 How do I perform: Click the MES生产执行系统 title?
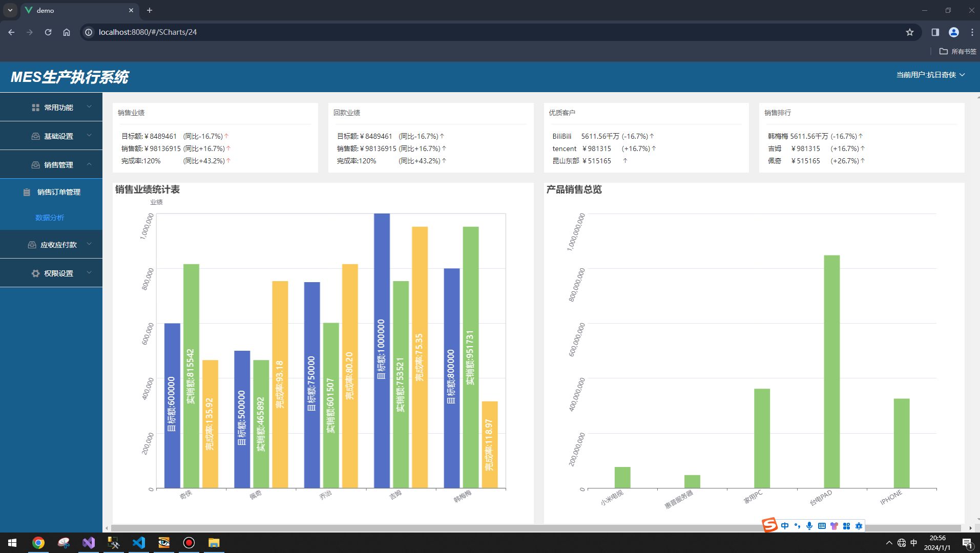point(70,77)
